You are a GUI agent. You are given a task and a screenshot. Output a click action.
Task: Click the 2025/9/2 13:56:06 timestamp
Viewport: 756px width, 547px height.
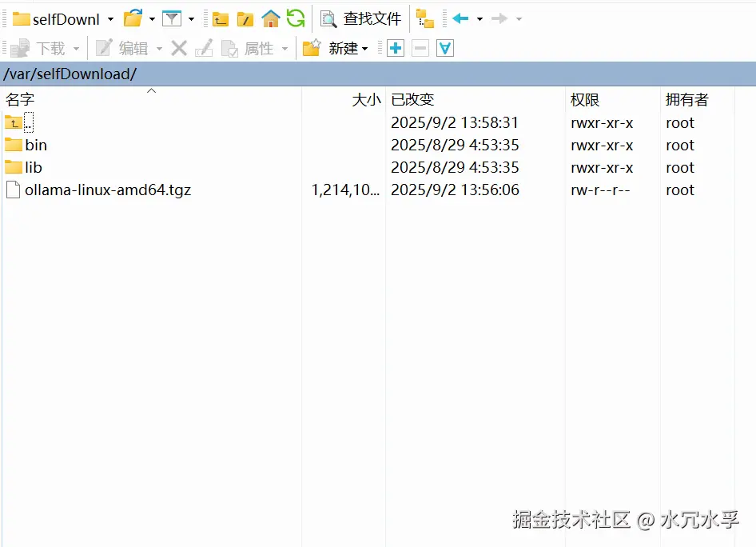(455, 190)
